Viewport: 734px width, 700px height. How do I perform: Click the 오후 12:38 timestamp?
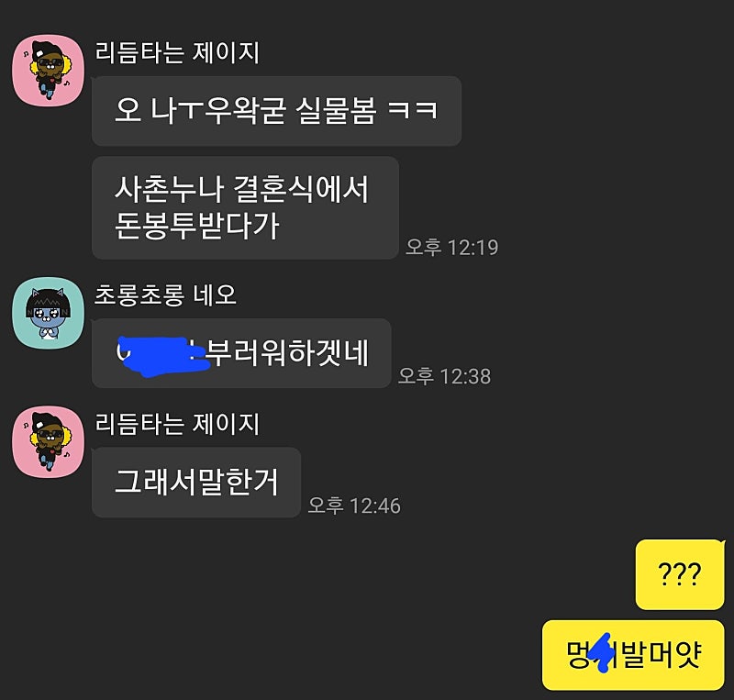pos(444,376)
